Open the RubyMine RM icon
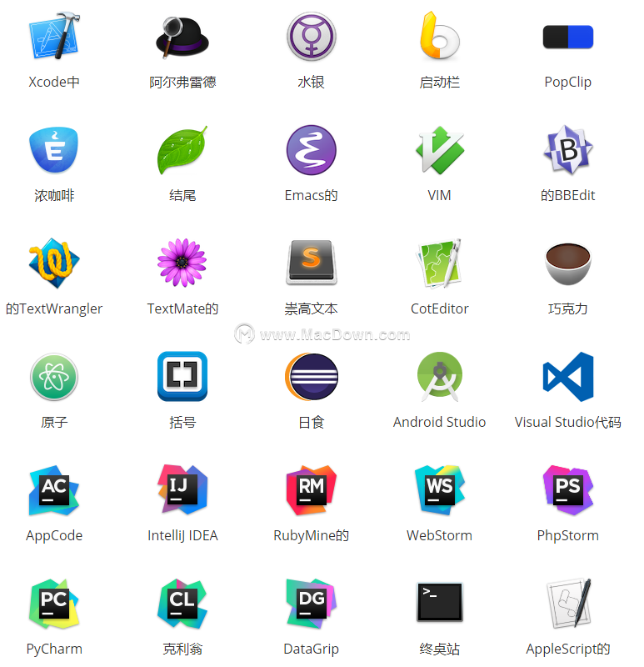Screen dimensions: 644x667 (x=311, y=490)
